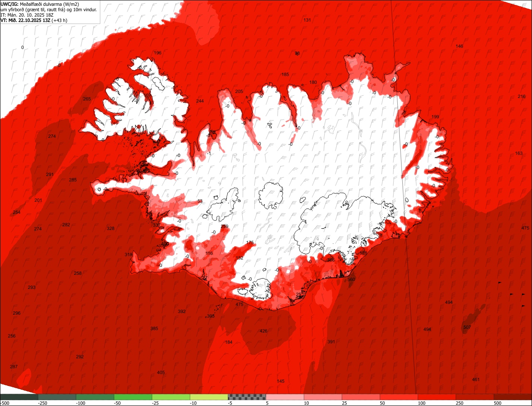The height and width of the screenshot is (406, 532).
Task: Click the map value 385
Action: 154,328
